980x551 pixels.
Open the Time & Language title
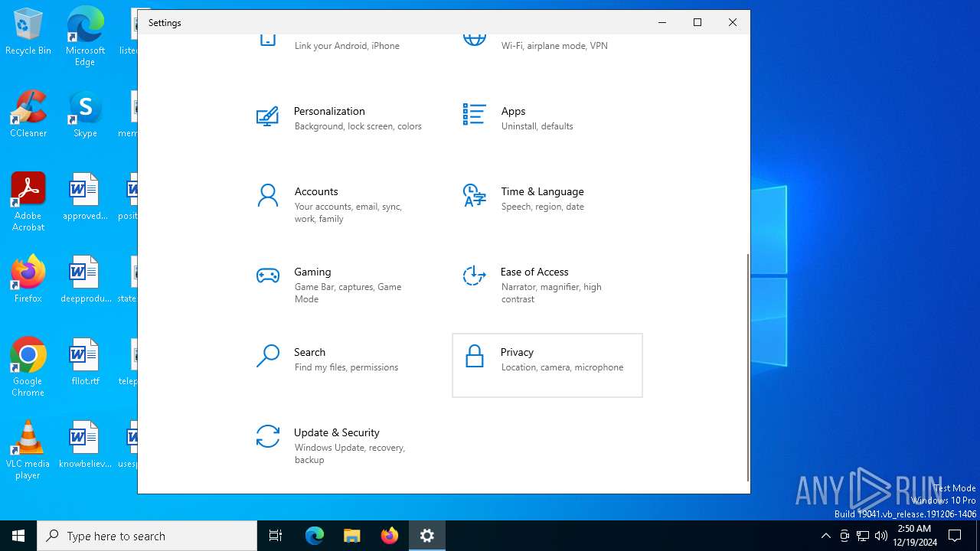pyautogui.click(x=542, y=191)
